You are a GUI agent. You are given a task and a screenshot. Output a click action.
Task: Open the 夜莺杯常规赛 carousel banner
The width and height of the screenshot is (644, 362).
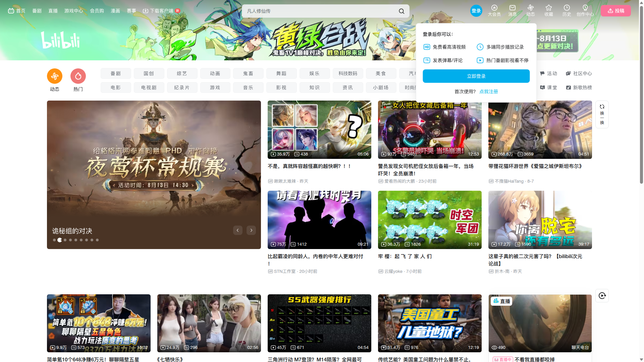coord(154,175)
